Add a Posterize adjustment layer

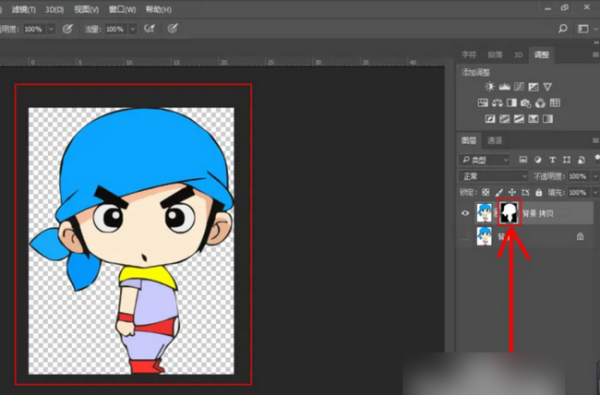pos(504,119)
